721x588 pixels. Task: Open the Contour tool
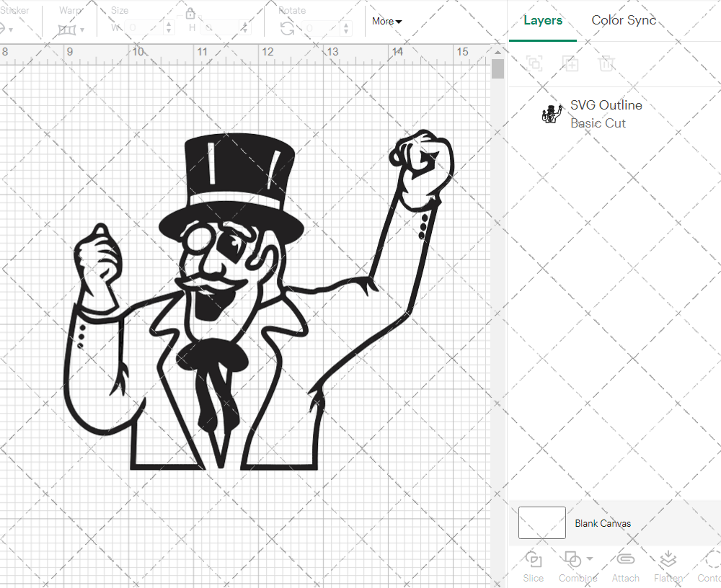click(x=712, y=559)
